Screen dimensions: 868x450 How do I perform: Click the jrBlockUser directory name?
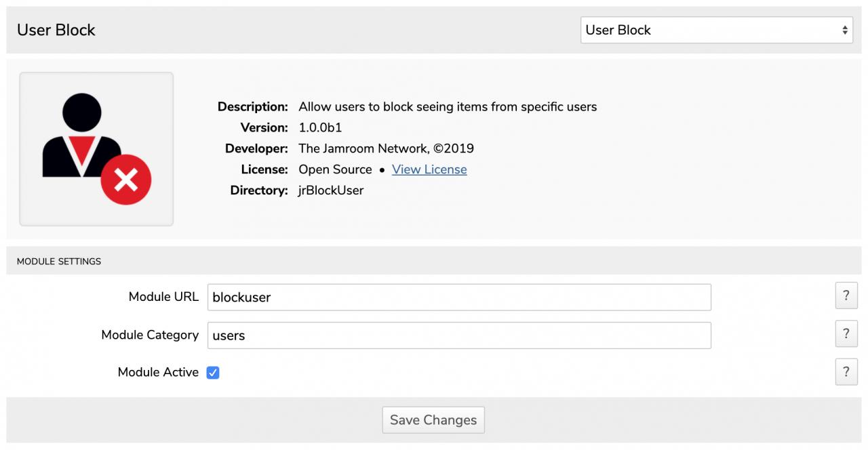click(331, 190)
